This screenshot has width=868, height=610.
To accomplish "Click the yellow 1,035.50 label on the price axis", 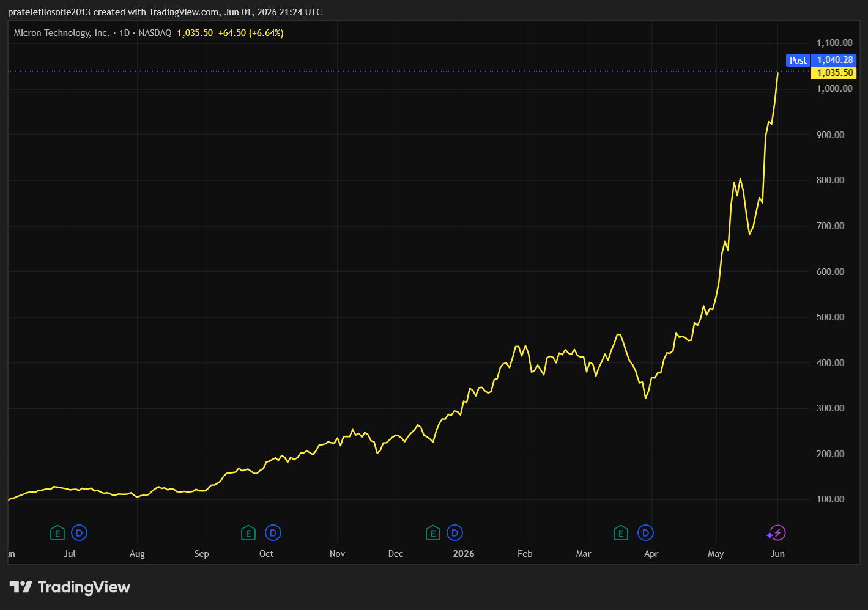I will click(833, 73).
